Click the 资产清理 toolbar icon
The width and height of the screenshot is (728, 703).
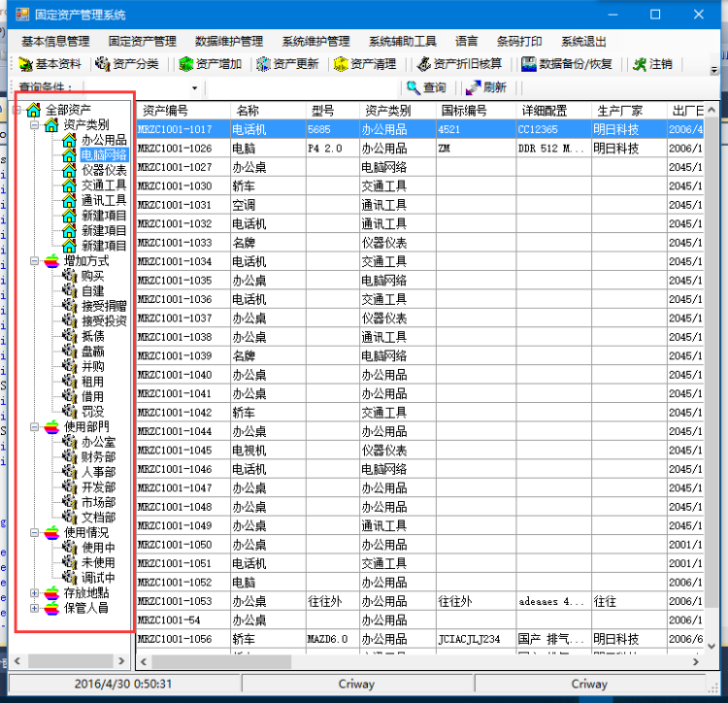point(340,64)
